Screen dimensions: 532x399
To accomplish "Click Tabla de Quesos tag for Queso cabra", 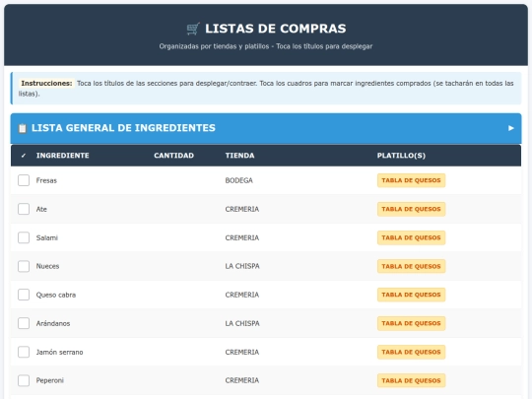I will point(411,295).
